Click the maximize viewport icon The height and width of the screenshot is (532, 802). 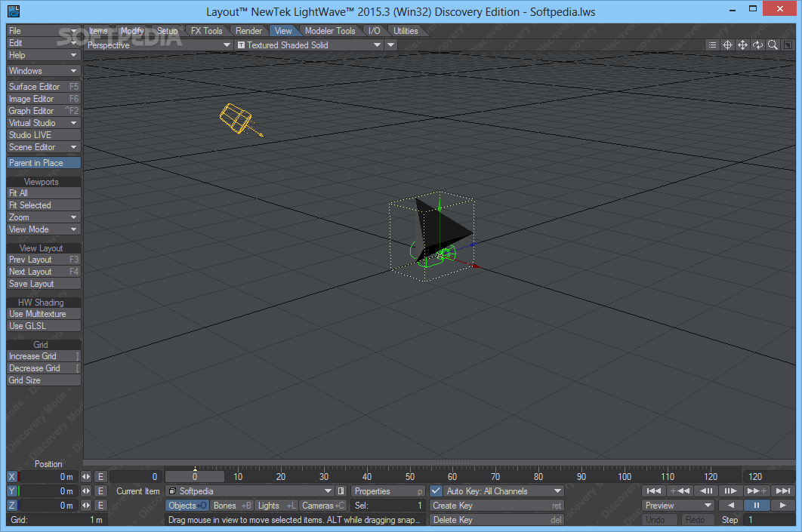(788, 45)
